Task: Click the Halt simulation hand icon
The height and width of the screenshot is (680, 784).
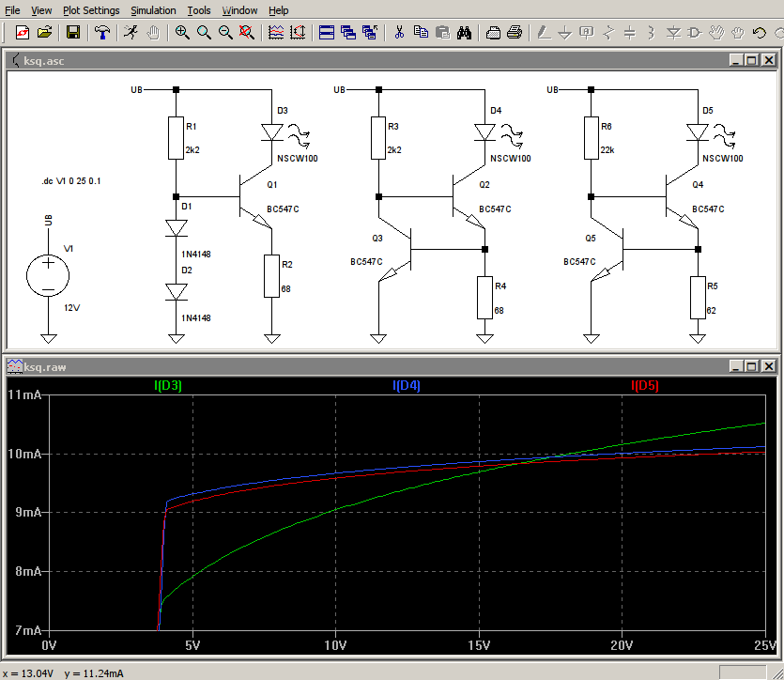Action: (153, 33)
